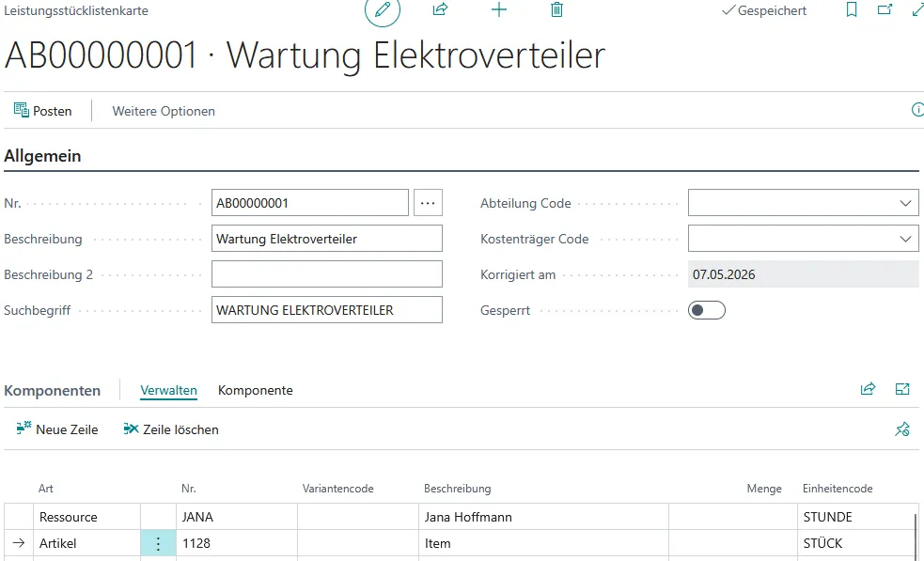This screenshot has height=561, width=924.
Task: Delete record using trash can icon
Action: 556,9
